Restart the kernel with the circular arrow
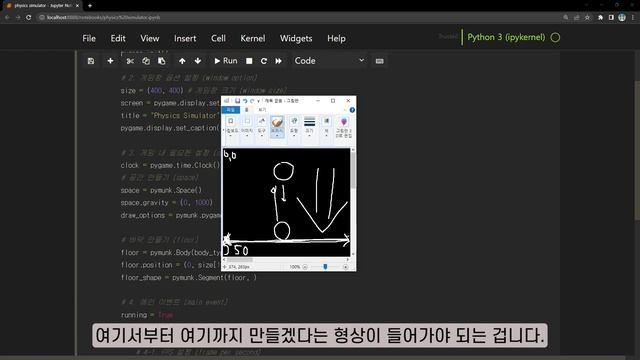 pos(264,61)
